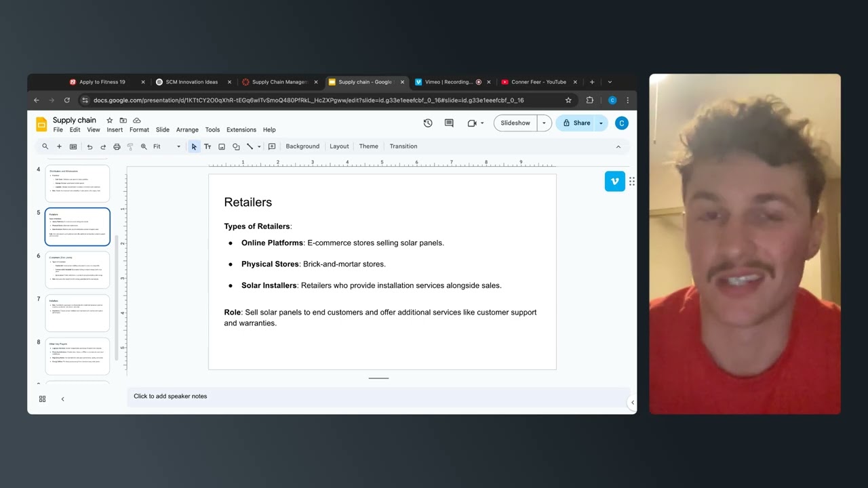Expand the line tool dropdown arrow
The height and width of the screenshot is (488, 868).
coord(259,146)
